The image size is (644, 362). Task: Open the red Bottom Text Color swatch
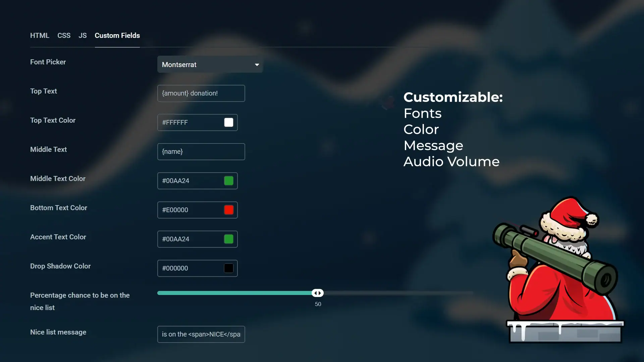tap(229, 210)
